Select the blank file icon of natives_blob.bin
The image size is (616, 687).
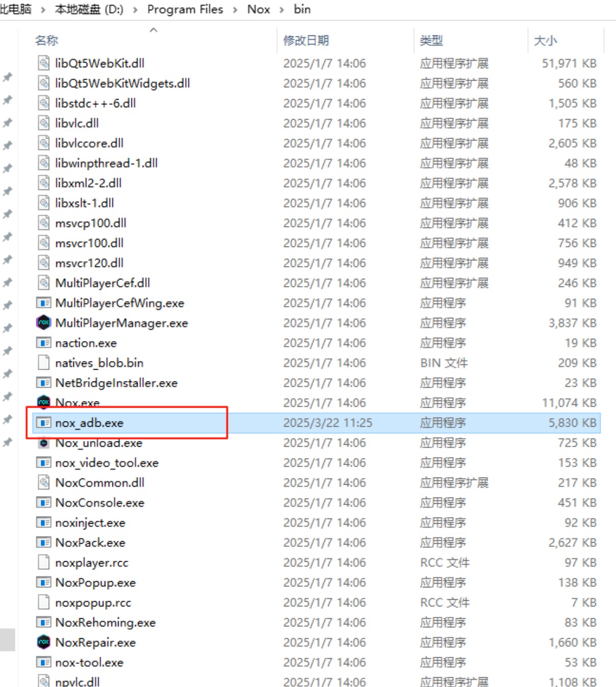[44, 363]
